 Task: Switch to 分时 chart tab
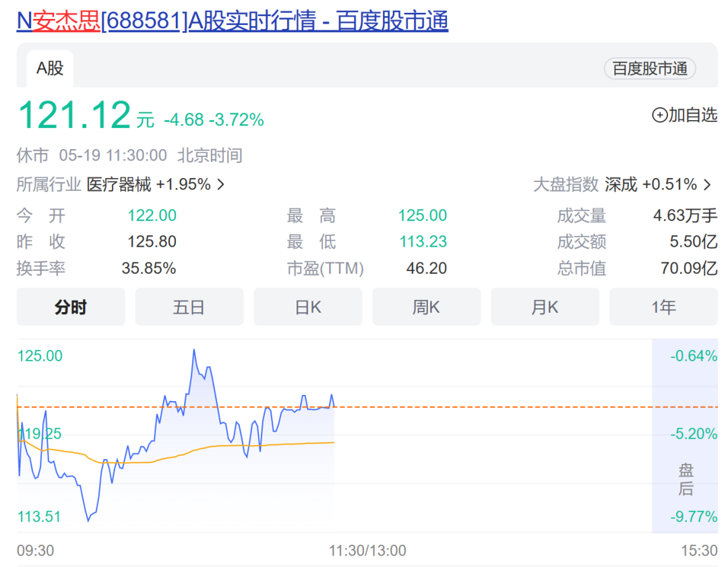71,307
